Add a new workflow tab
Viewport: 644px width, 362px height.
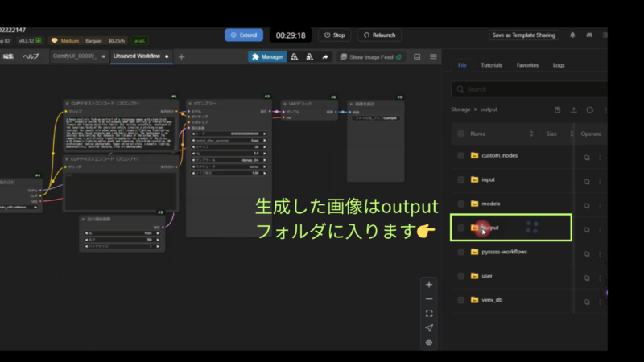click(182, 57)
